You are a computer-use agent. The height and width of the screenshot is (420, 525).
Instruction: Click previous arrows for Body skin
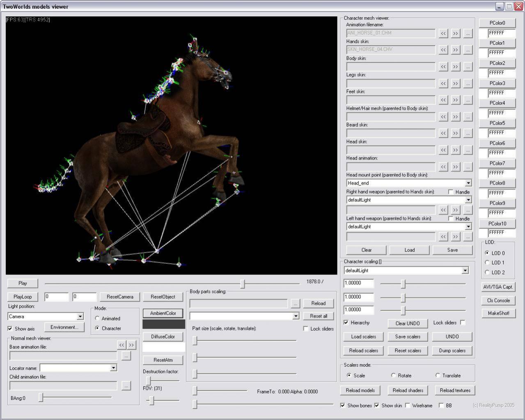(x=443, y=66)
